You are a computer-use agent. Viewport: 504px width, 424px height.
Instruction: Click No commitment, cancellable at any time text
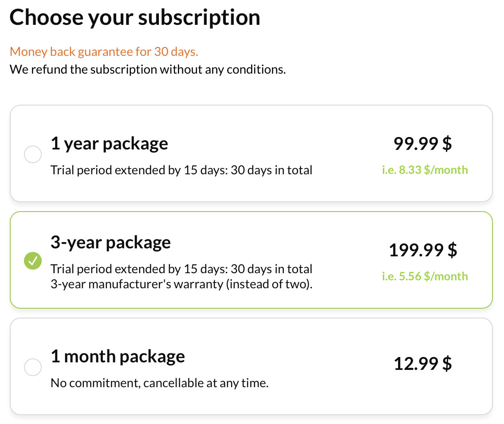point(159,383)
